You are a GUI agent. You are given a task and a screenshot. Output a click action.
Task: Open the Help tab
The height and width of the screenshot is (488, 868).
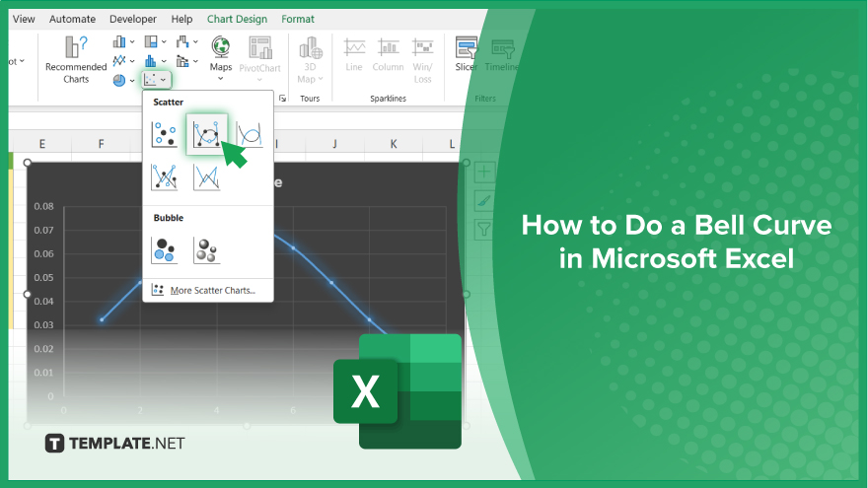pos(181,19)
